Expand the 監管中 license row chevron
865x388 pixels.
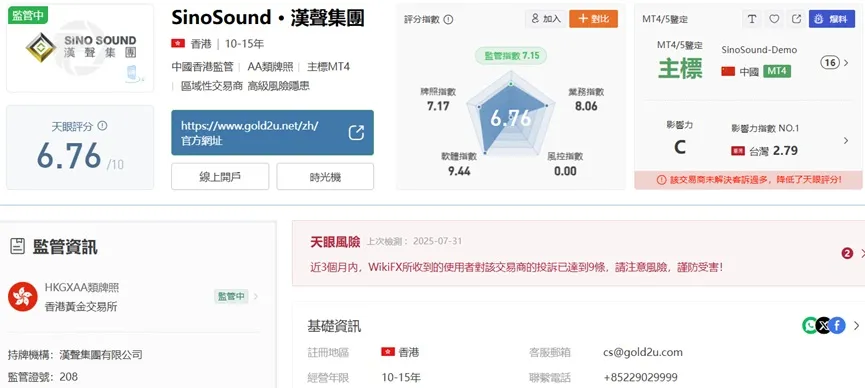tap(255, 296)
